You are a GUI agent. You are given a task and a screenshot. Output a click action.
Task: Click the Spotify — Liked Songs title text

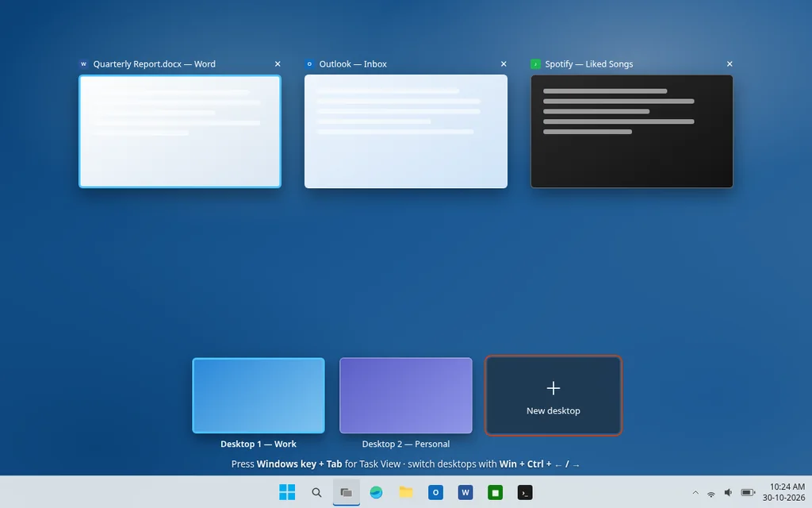pyautogui.click(x=589, y=63)
